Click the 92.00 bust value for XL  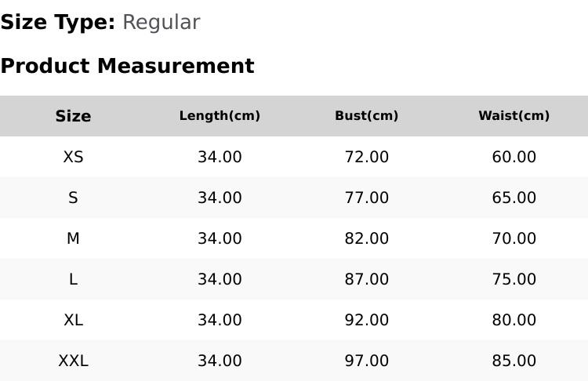pos(367,321)
